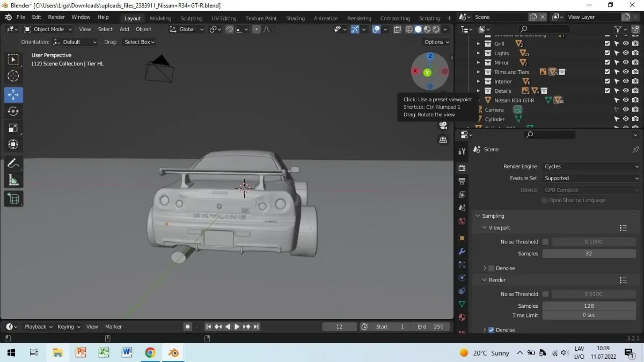Click the Time Limit field

click(x=589, y=315)
